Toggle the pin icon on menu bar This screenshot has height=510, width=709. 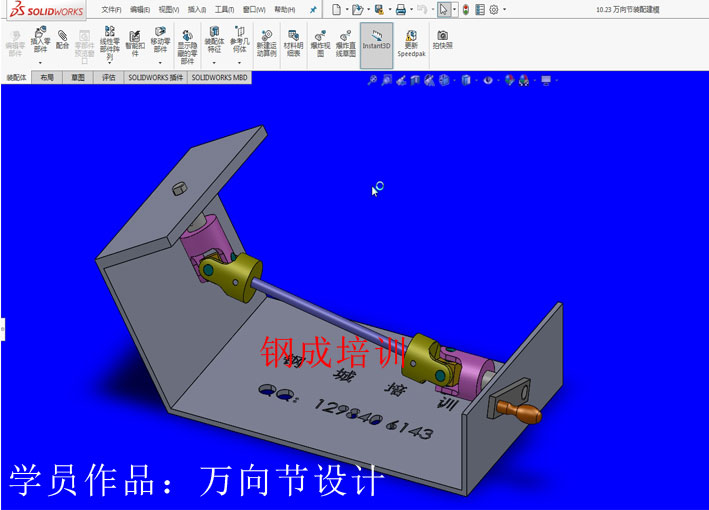pos(313,9)
